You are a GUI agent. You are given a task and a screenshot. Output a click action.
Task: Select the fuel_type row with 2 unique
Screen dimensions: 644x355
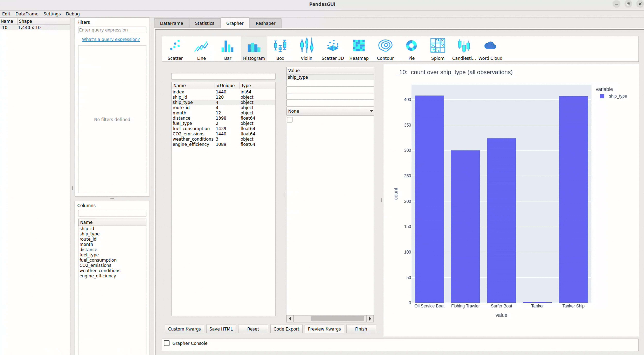tap(223, 123)
